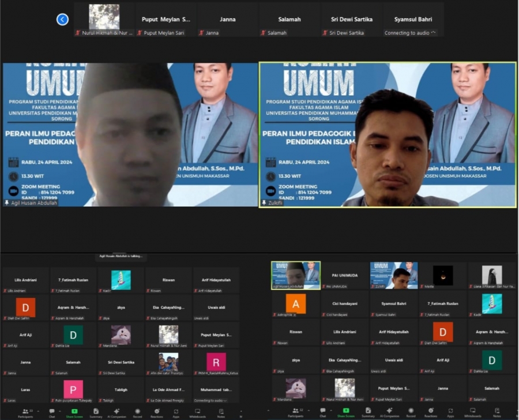This screenshot has height=420, width=519.
Task: Open Participants in the left Zoom window
Action: [x=25, y=412]
